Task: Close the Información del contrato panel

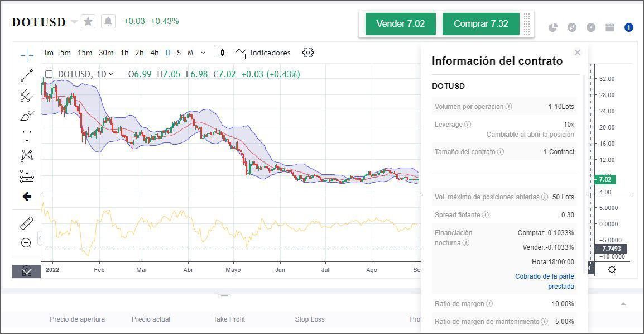Action: (578, 53)
